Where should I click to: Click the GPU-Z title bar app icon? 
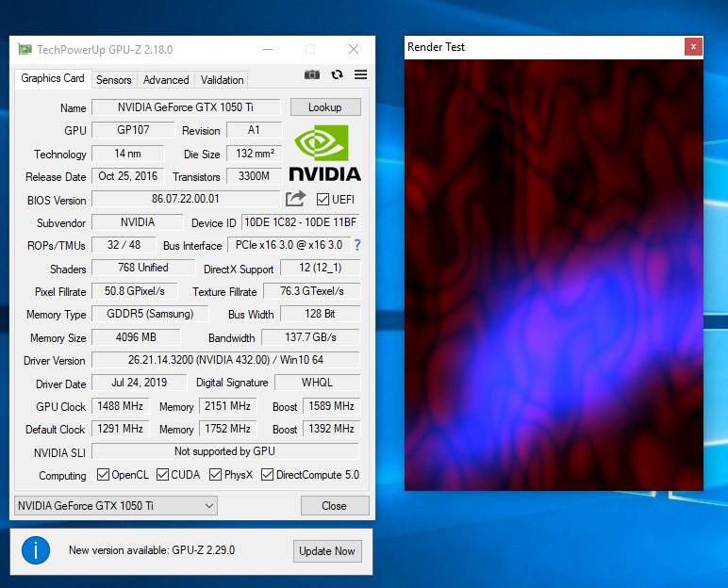(25, 49)
